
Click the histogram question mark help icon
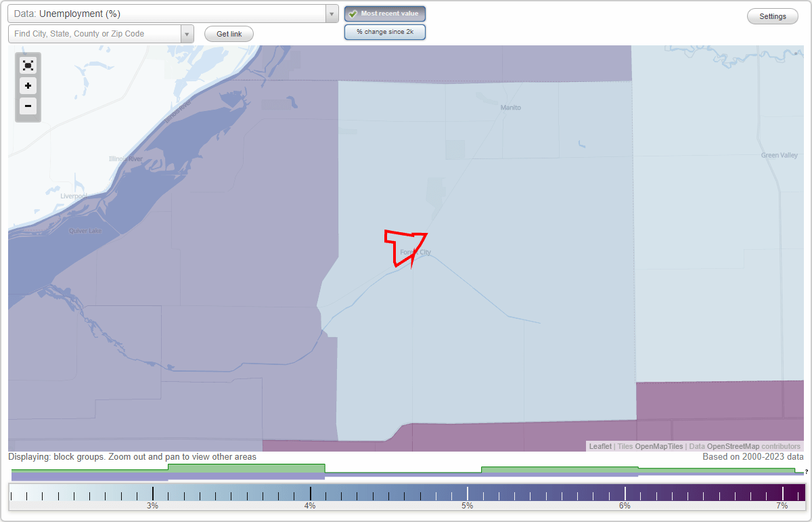[x=806, y=472]
